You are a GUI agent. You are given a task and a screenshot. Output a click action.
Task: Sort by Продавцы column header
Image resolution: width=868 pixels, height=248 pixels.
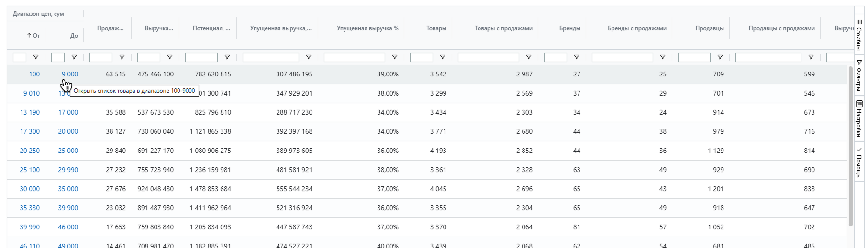click(710, 28)
